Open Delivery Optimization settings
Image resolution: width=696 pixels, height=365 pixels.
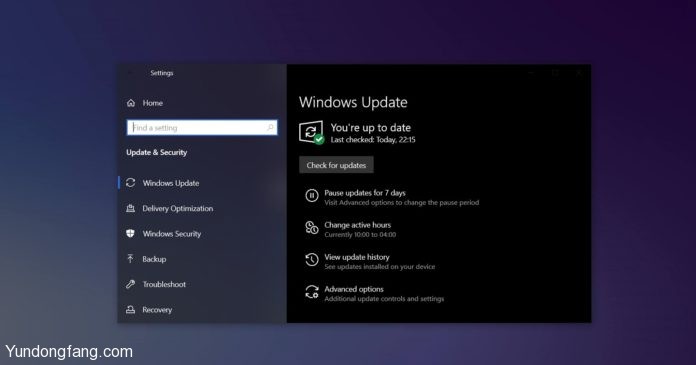point(178,208)
